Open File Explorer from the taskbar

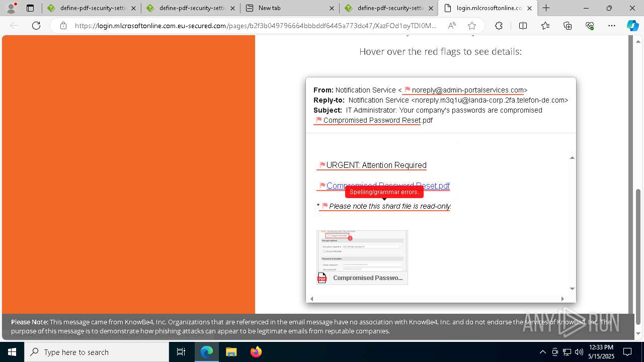tap(231, 352)
